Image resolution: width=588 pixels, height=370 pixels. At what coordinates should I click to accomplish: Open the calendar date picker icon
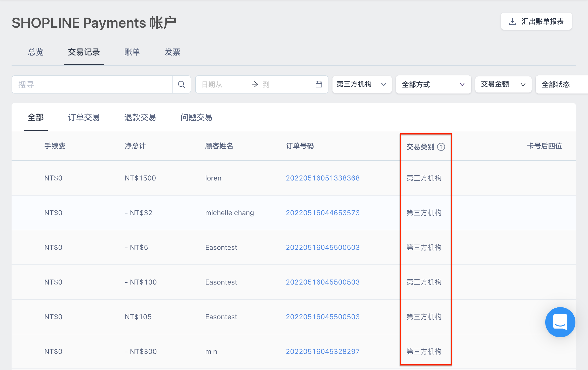[x=319, y=84]
